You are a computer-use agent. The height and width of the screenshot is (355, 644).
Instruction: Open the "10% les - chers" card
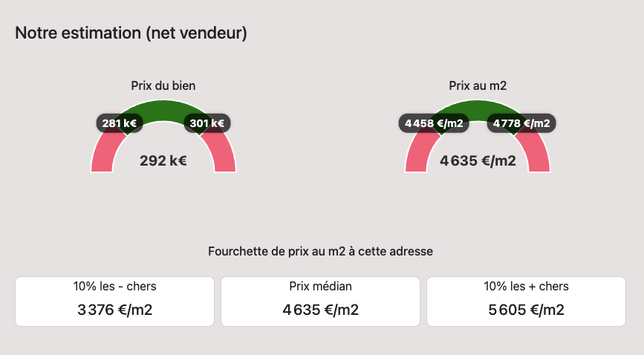114,301
